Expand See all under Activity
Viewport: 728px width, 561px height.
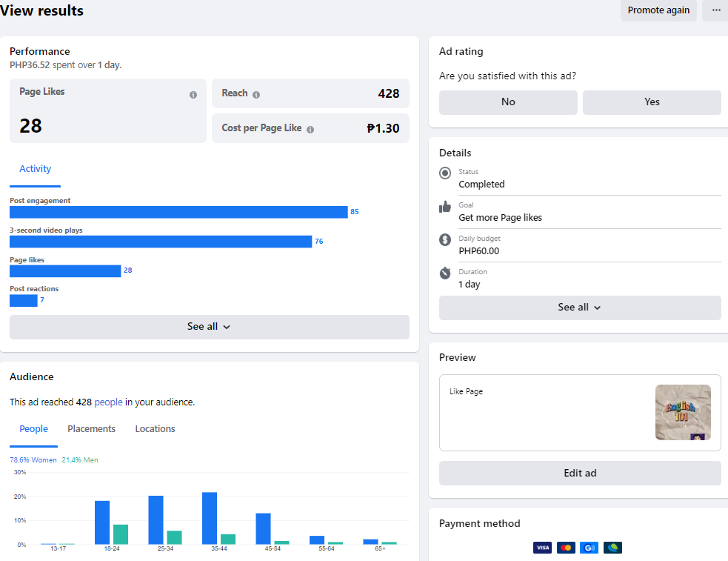(210, 327)
